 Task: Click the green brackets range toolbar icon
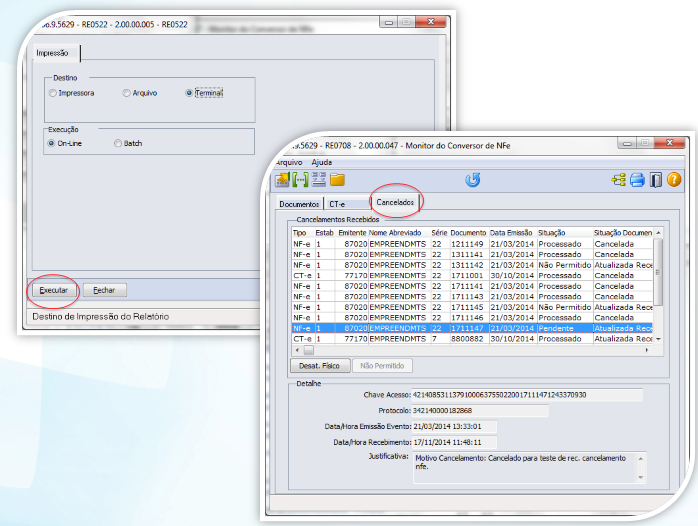300,180
